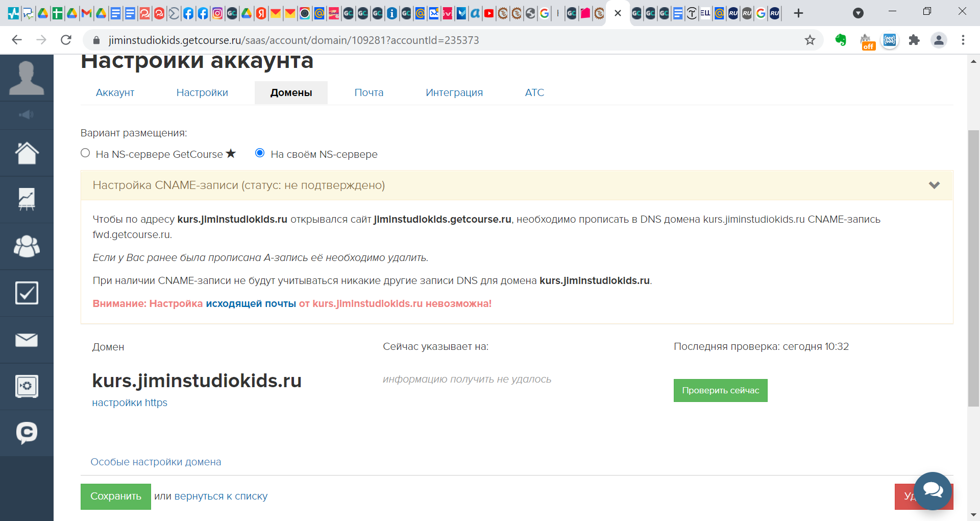The height and width of the screenshot is (521, 980).
Task: Open the tasks checkmark section in sidebar
Action: (x=27, y=293)
